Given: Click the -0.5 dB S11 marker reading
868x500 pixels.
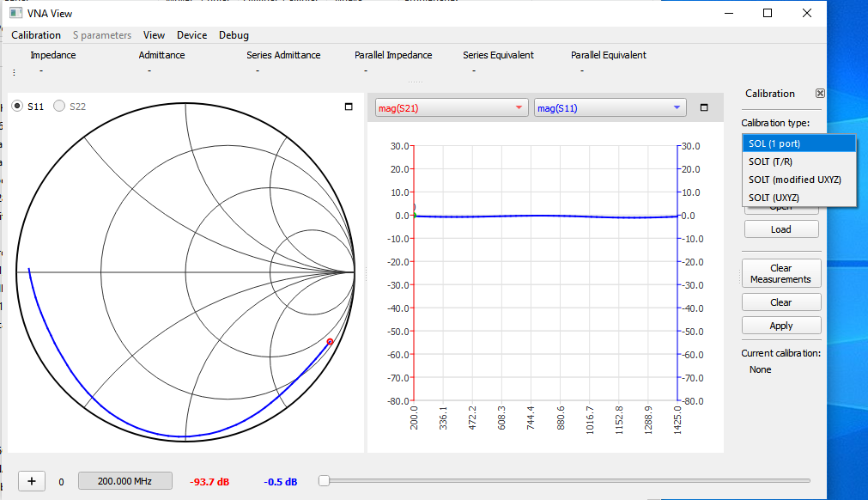Looking at the screenshot, I should (280, 482).
